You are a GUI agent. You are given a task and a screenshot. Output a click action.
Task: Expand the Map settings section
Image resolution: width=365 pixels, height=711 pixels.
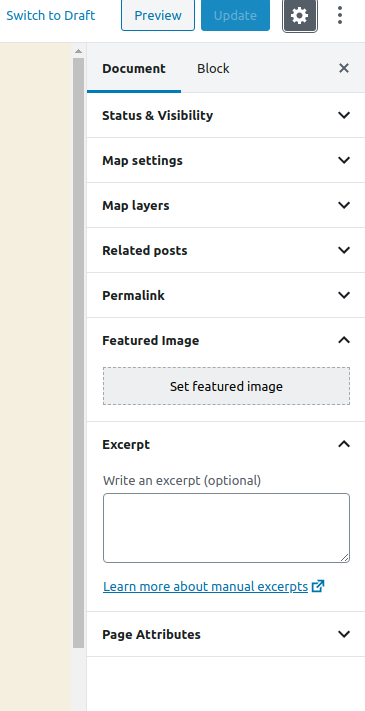point(226,160)
